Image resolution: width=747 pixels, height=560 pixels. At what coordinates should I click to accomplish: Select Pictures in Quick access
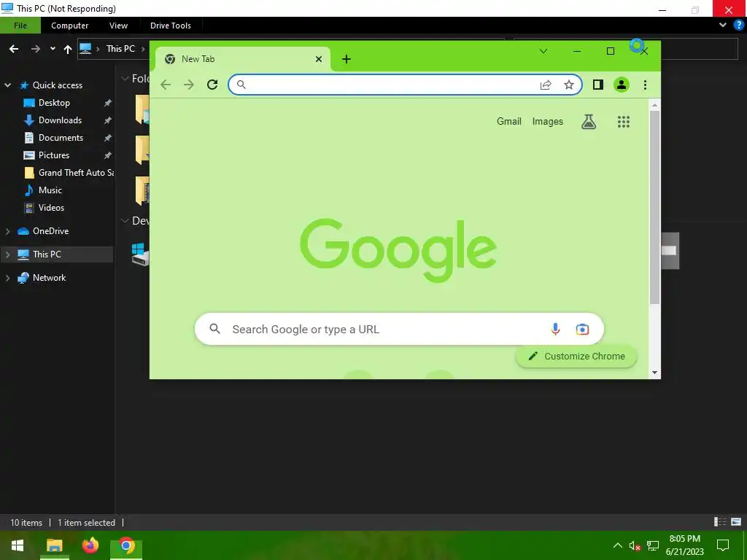[54, 155]
